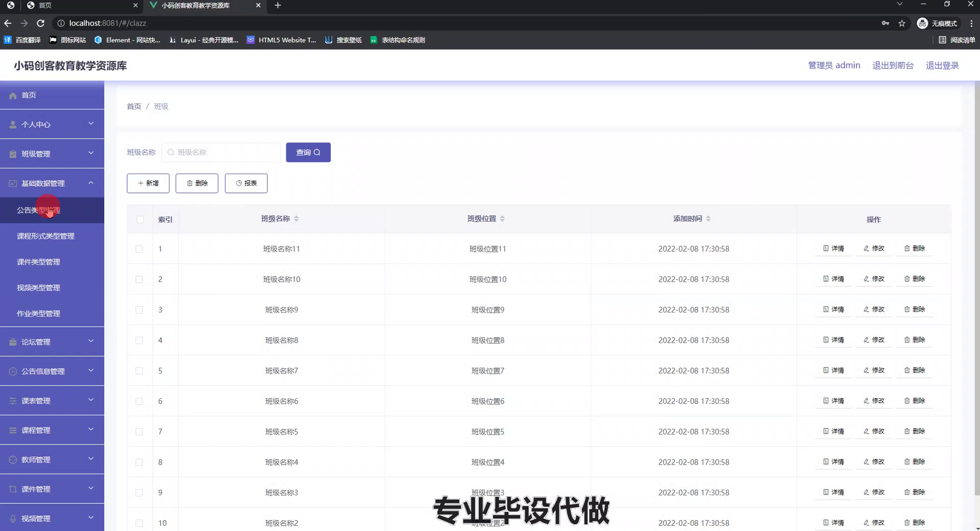Click 详情 for row 班级名称11
This screenshot has height=531, width=980.
pyautogui.click(x=834, y=249)
